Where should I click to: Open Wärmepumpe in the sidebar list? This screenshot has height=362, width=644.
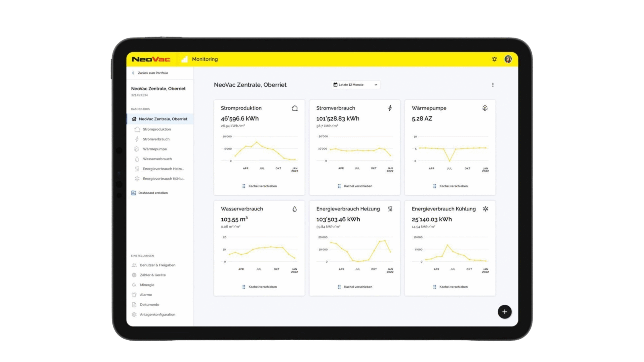click(154, 149)
